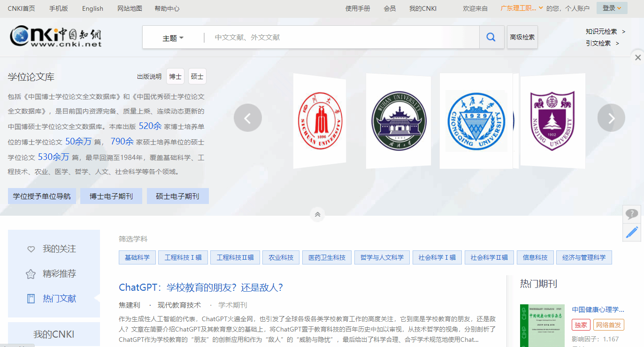Open the 中国健康心理学 journal title link
This screenshot has height=347, width=644.
598,309
